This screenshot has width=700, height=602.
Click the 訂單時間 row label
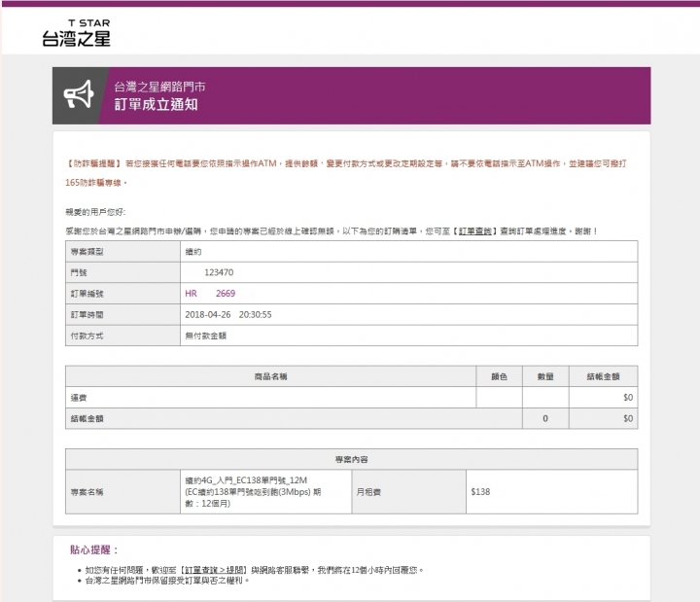(x=87, y=314)
